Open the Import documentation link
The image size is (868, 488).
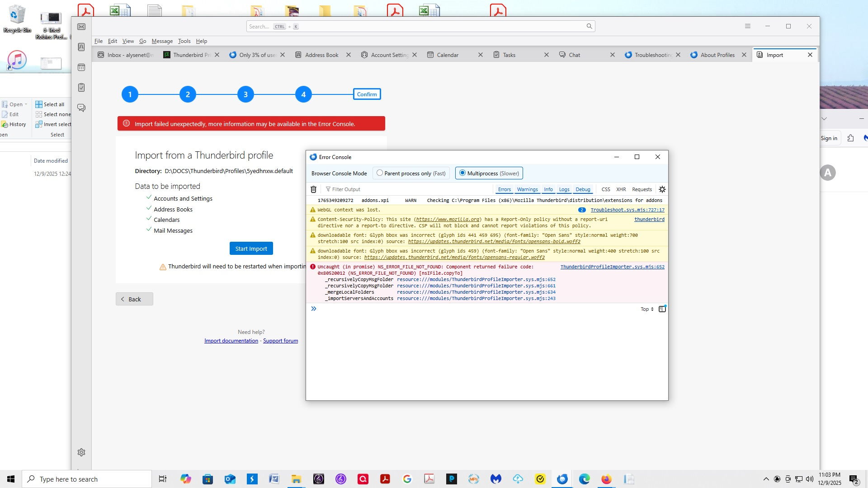click(x=231, y=341)
